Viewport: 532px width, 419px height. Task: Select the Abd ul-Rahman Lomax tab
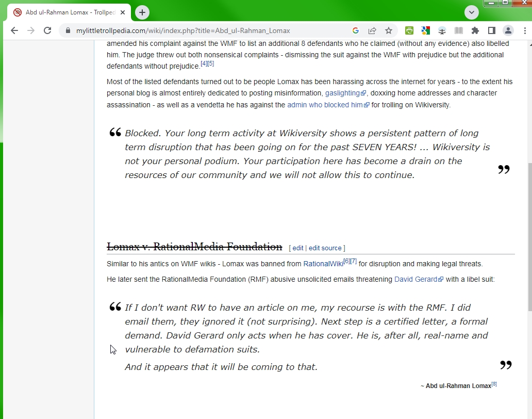[70, 12]
